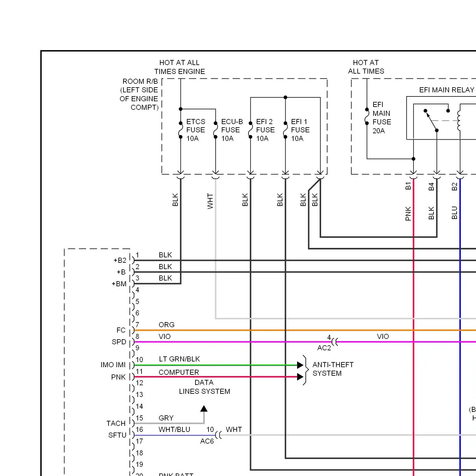The image size is (476, 476).
Task: Select the vertical "BLK" label under B4
Action: [431, 213]
